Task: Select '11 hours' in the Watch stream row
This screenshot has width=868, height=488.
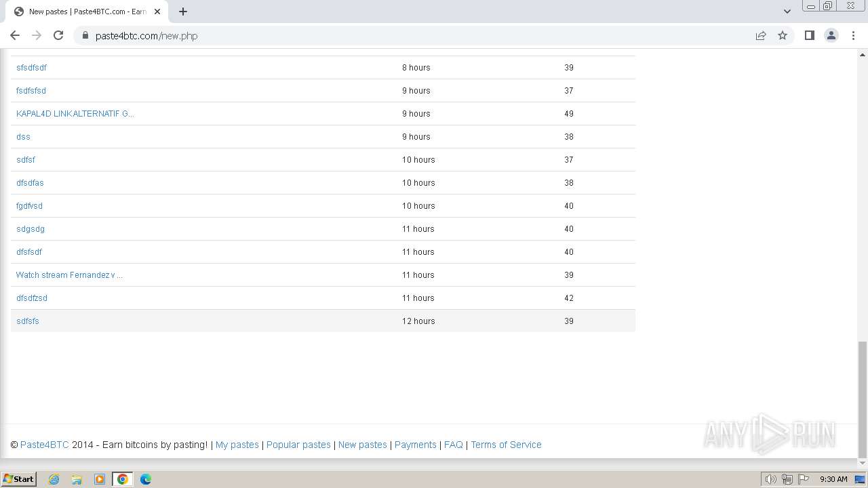Action: pyautogui.click(x=418, y=275)
